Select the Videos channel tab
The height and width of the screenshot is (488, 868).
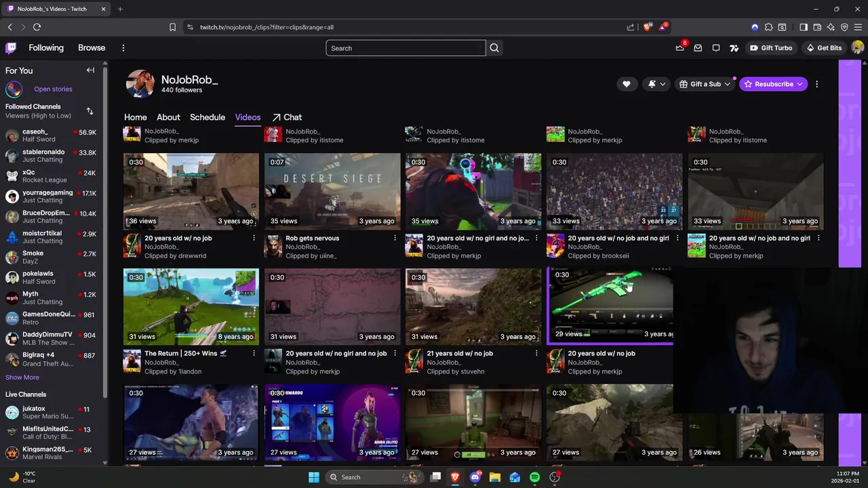248,117
